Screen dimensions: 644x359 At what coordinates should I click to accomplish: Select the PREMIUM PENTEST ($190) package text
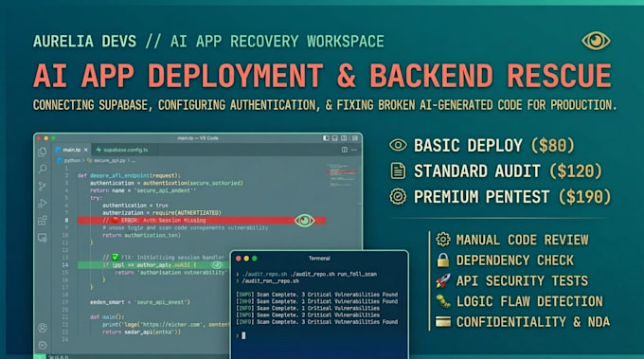pyautogui.click(x=512, y=197)
